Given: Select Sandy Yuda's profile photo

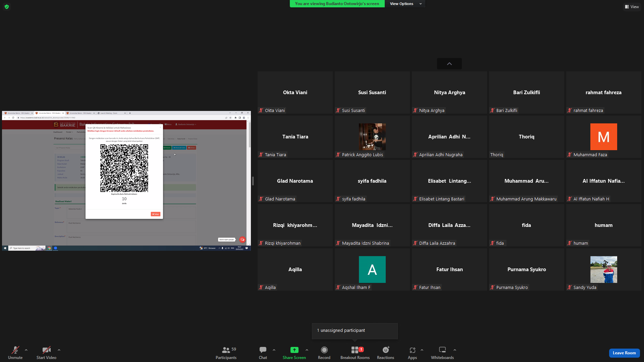Looking at the screenshot, I should [x=603, y=269].
